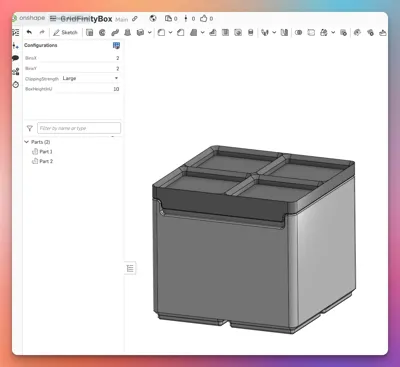The image size is (400, 367).
Task: Click the BoxHeightInU value field
Action: [87, 89]
